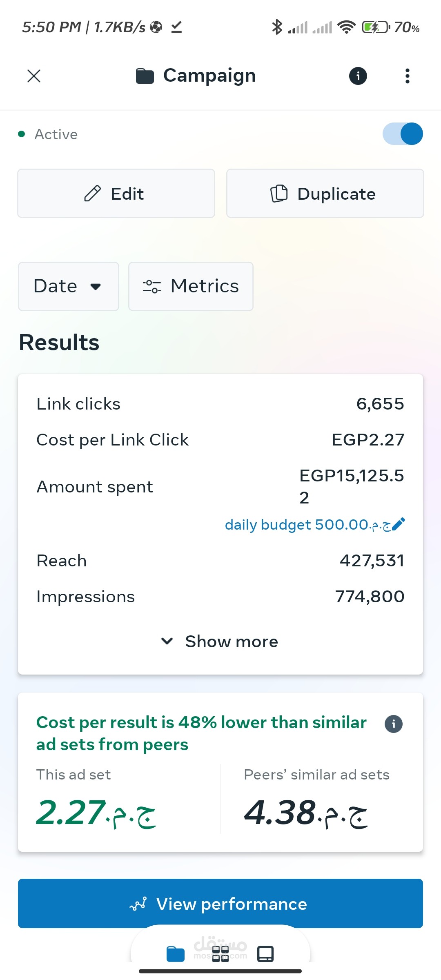Open the three-dot overflow menu
The width and height of the screenshot is (441, 980).
click(407, 76)
